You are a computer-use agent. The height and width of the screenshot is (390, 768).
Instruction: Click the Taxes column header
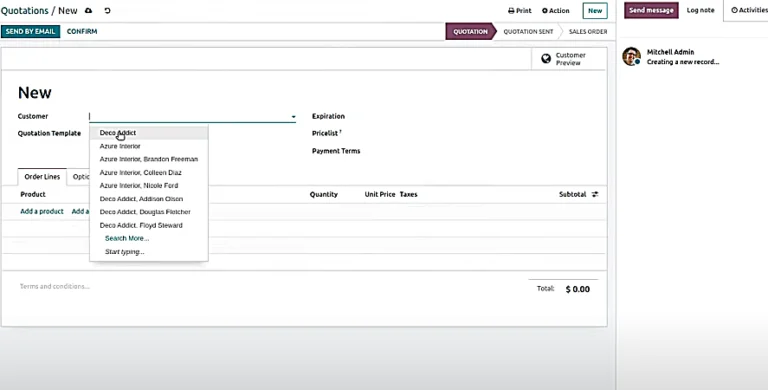[408, 195]
